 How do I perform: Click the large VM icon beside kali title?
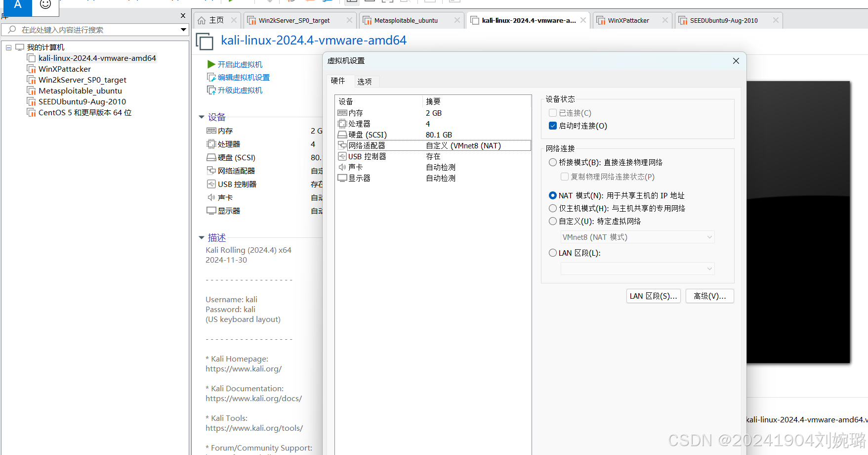click(x=205, y=41)
